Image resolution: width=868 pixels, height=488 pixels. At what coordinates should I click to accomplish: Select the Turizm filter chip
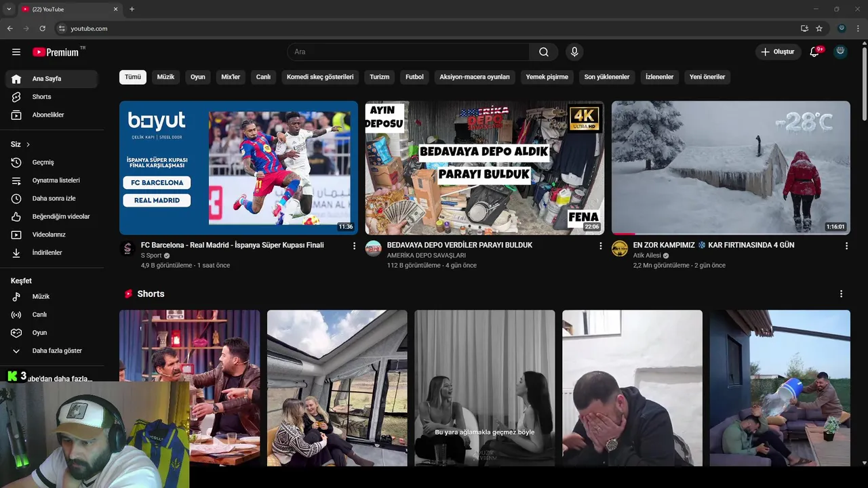tap(380, 77)
